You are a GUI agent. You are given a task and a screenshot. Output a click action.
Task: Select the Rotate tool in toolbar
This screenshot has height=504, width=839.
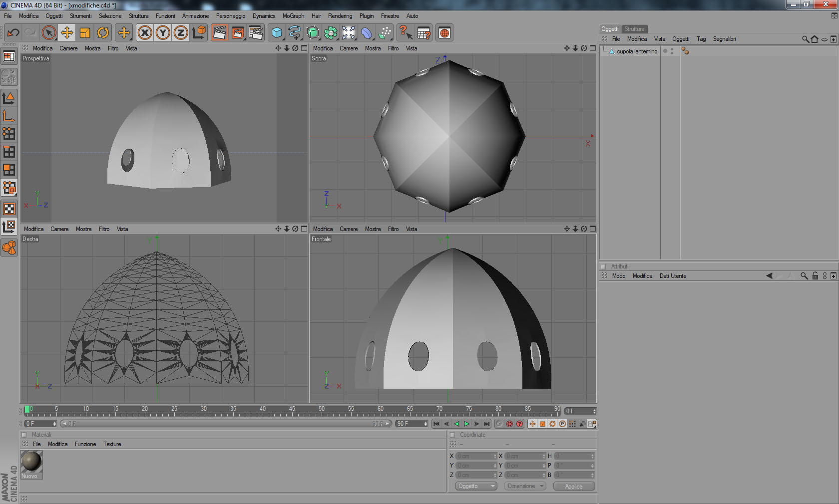(x=103, y=33)
